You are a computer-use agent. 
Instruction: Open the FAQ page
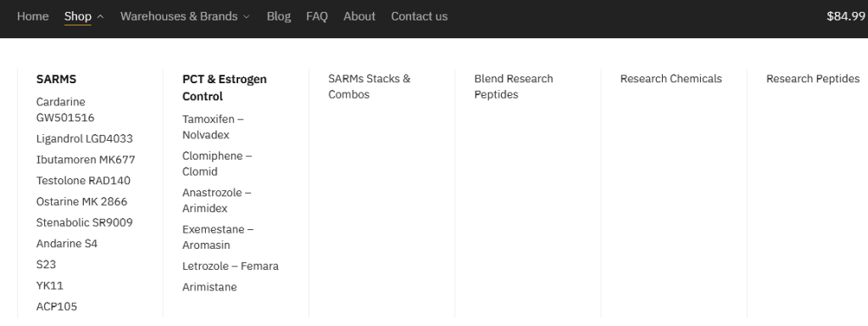tap(317, 17)
